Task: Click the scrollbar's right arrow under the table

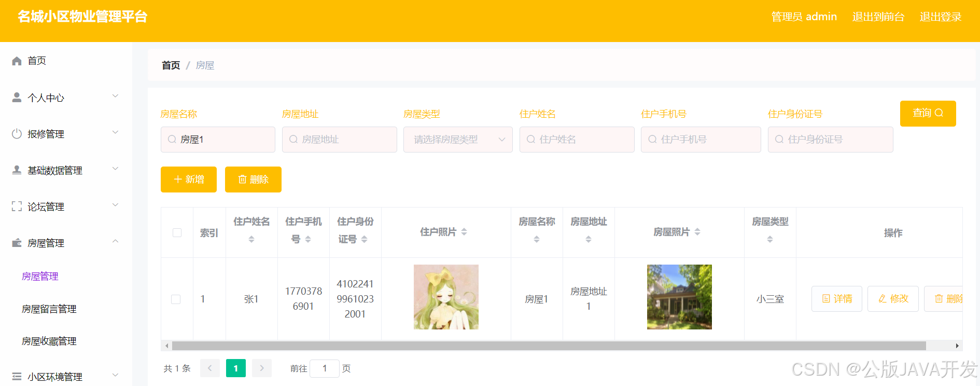Action: pyautogui.click(x=957, y=346)
